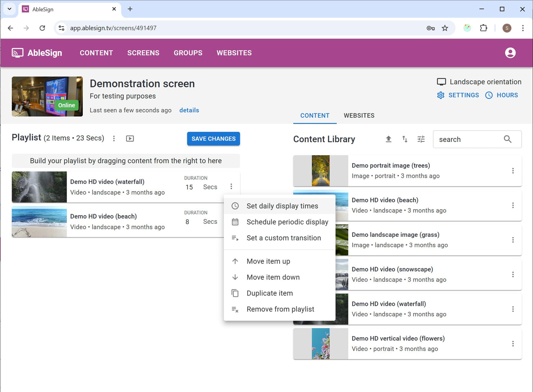Screen dimensions: 533x392
Task: Click the search magnifier icon
Action: (x=507, y=139)
